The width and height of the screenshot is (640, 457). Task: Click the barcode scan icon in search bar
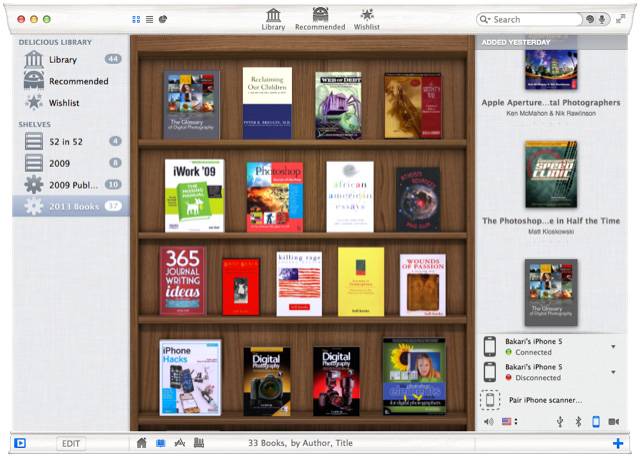[x=590, y=19]
